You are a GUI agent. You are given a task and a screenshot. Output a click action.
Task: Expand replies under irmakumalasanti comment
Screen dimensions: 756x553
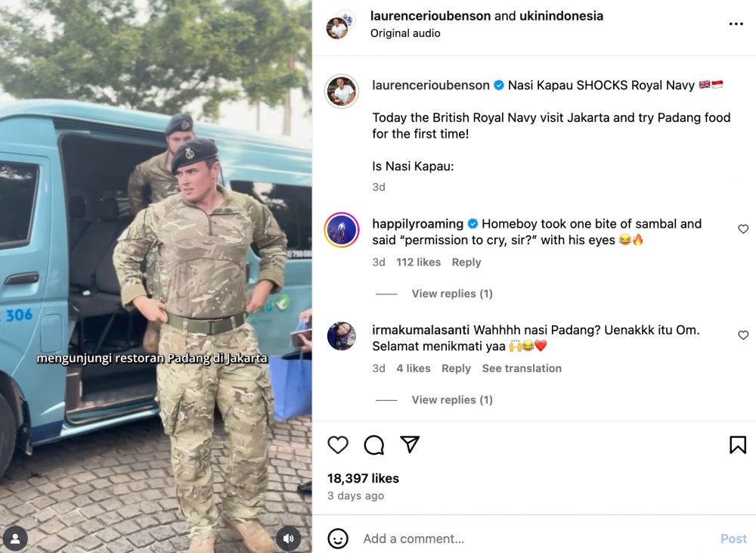452,399
